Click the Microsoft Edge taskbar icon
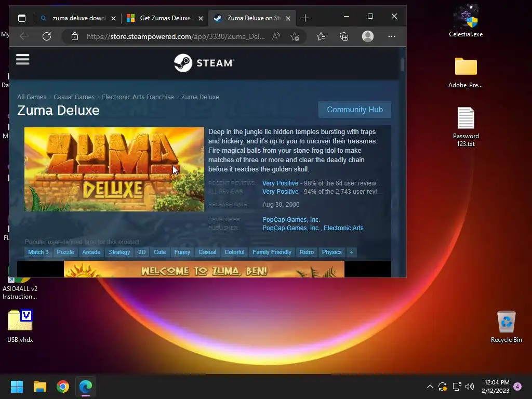The image size is (532, 399). coord(86,387)
